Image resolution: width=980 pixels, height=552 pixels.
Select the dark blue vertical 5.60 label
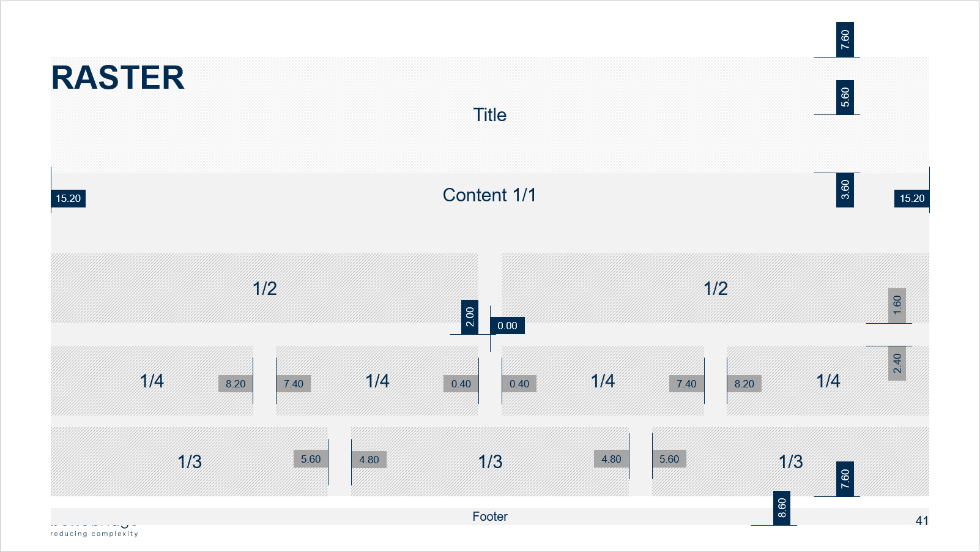pyautogui.click(x=845, y=97)
